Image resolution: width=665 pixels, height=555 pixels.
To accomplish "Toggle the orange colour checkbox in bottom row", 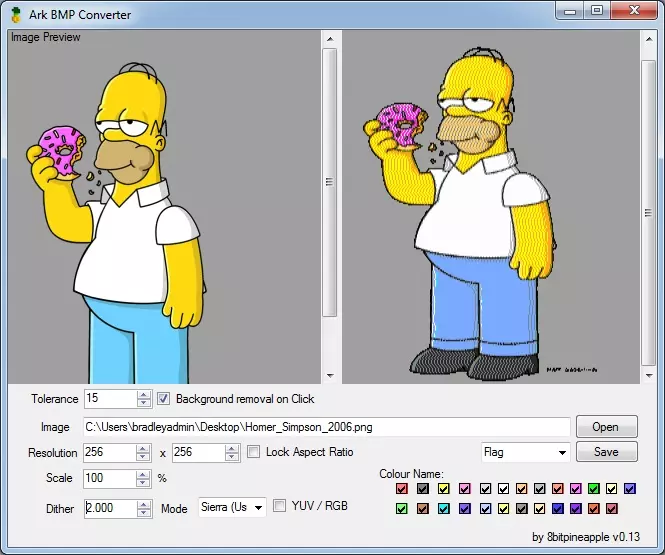I will (x=594, y=508).
